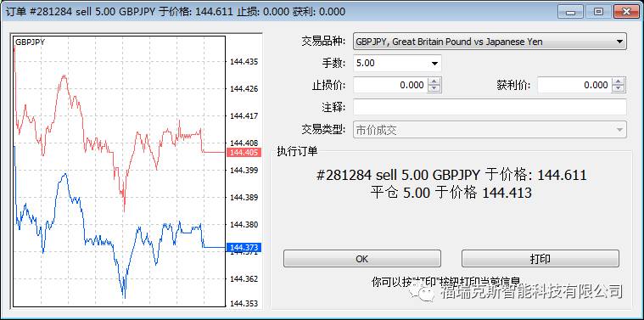Click the 获利价 value field
The image size is (644, 320).
(574, 85)
